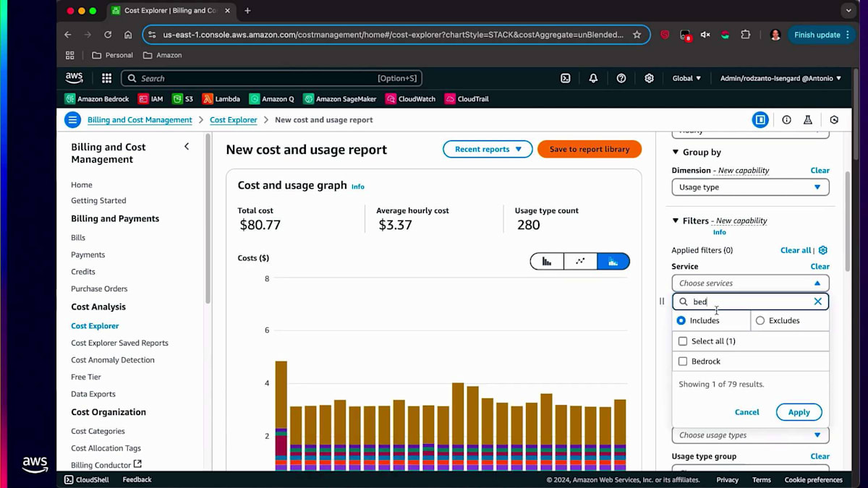This screenshot has width=868, height=488.
Task: Open Cost Anomaly Detection in sidebar
Action: coord(112,360)
